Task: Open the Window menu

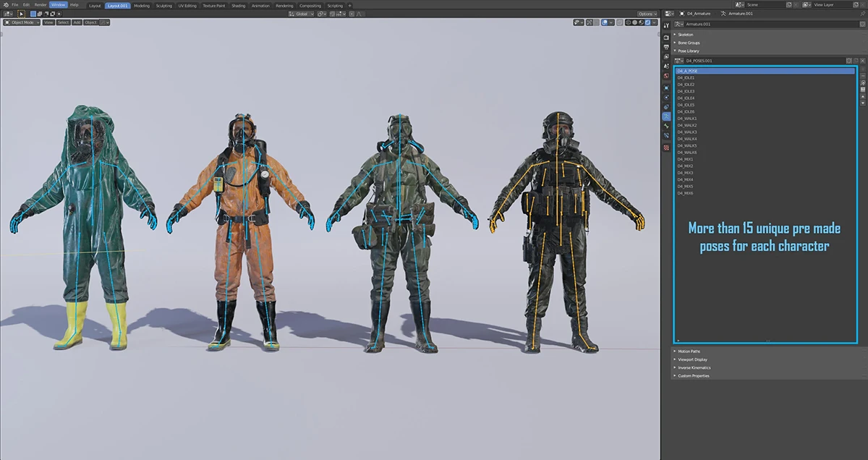Action: tap(58, 5)
